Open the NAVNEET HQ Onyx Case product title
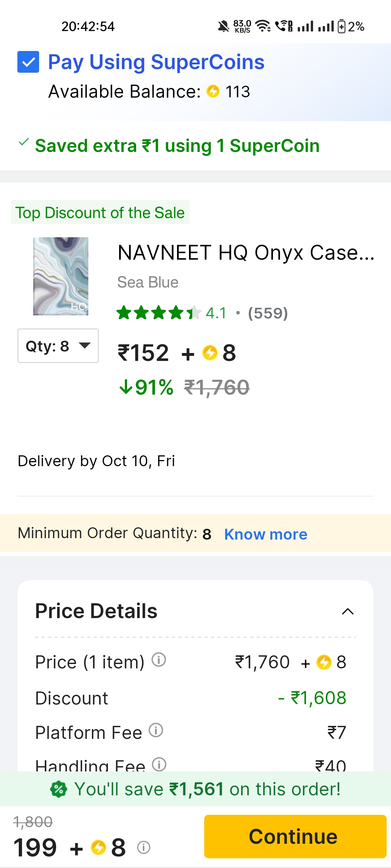The width and height of the screenshot is (391, 868). [x=246, y=252]
